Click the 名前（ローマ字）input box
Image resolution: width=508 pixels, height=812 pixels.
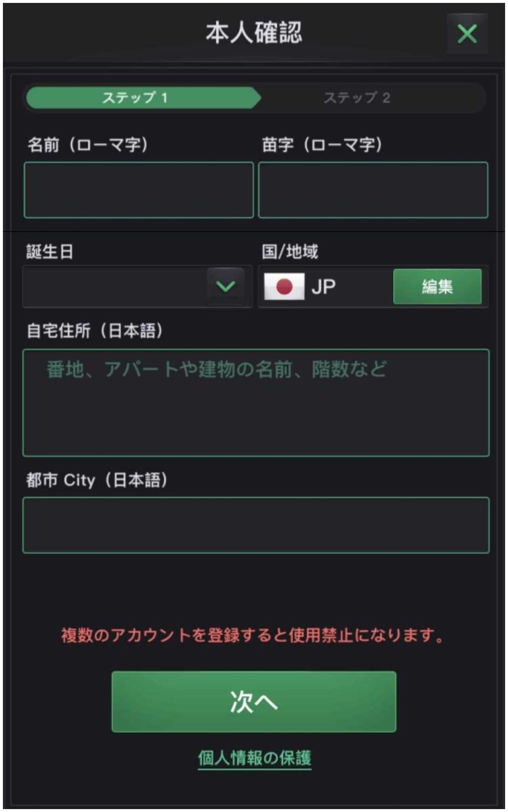coord(138,190)
